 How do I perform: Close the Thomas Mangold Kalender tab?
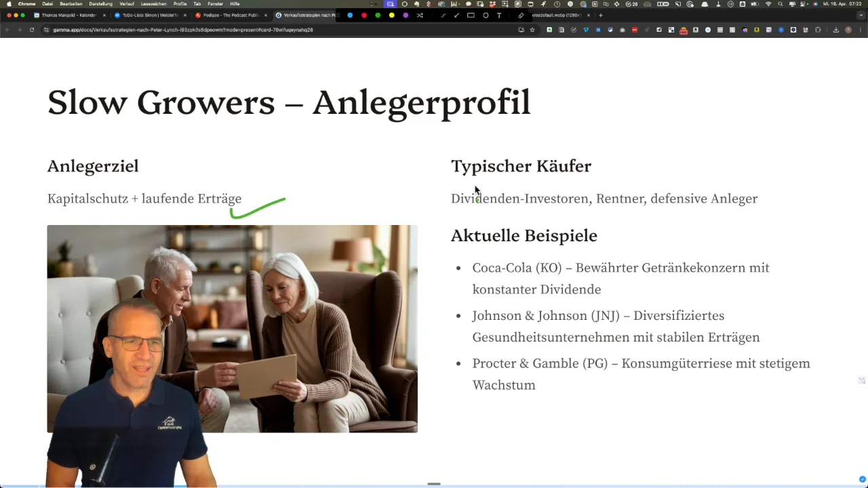click(104, 15)
